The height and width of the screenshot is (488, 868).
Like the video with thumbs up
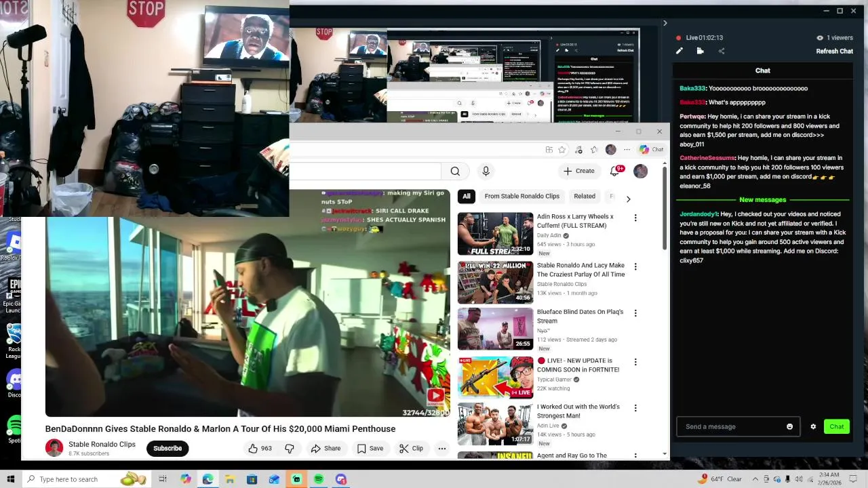(x=260, y=448)
